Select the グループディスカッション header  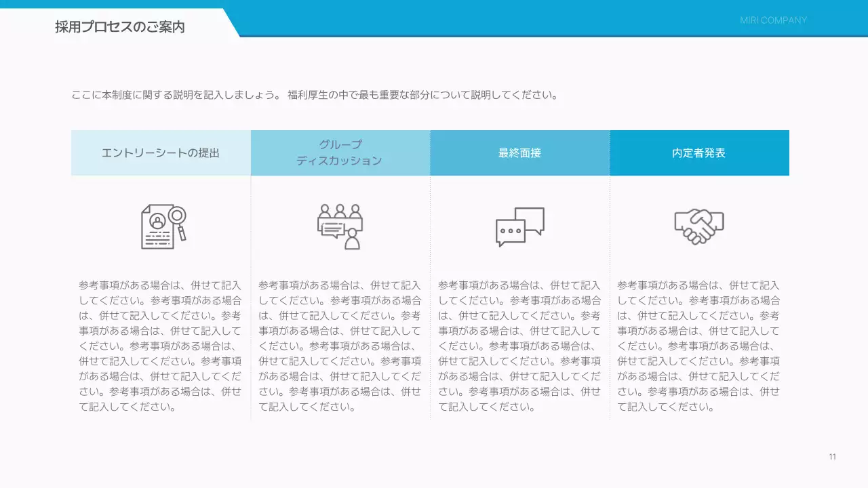click(x=340, y=152)
